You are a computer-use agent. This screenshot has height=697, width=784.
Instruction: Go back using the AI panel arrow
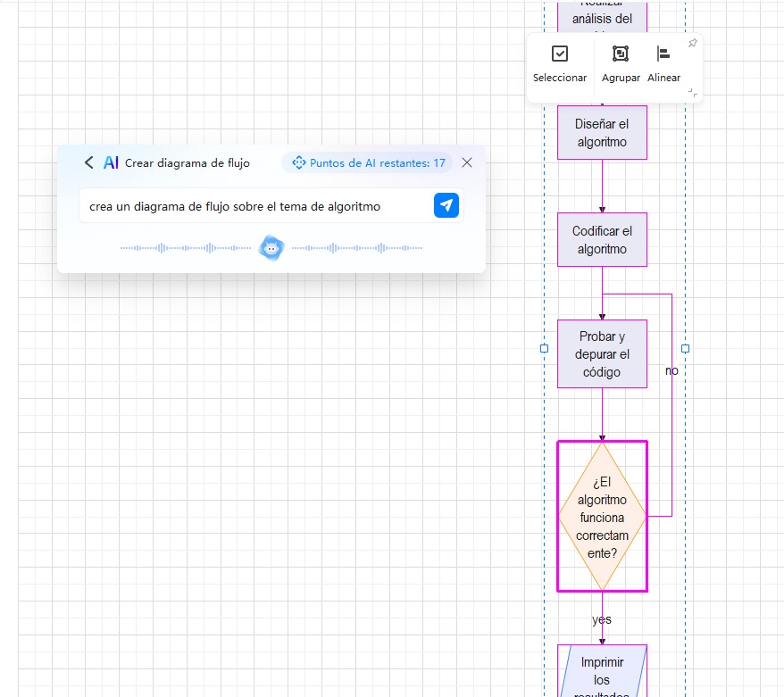point(88,162)
